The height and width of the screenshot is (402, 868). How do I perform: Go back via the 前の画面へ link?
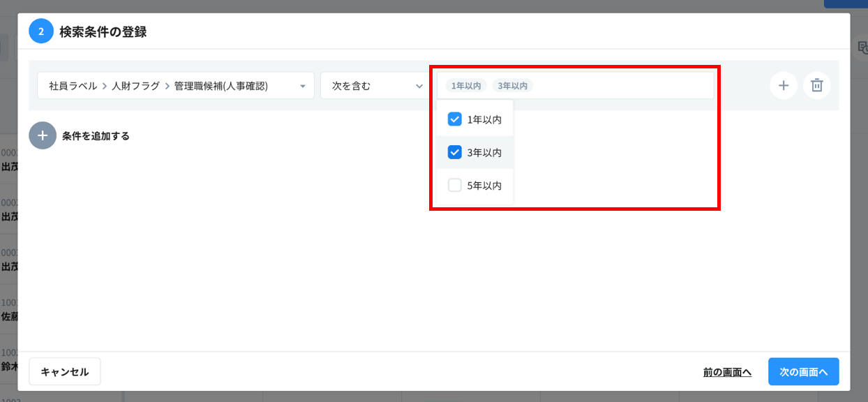point(727,372)
